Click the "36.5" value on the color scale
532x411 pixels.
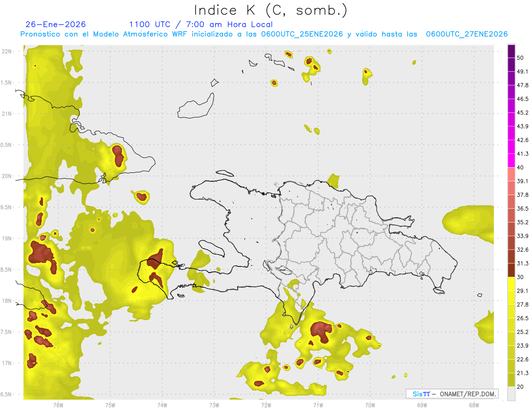pyautogui.click(x=523, y=208)
